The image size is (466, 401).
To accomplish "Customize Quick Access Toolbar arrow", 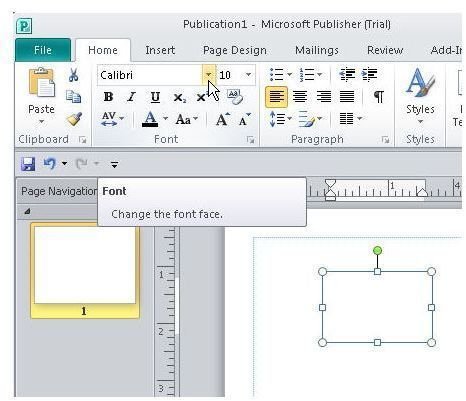I will [x=114, y=164].
